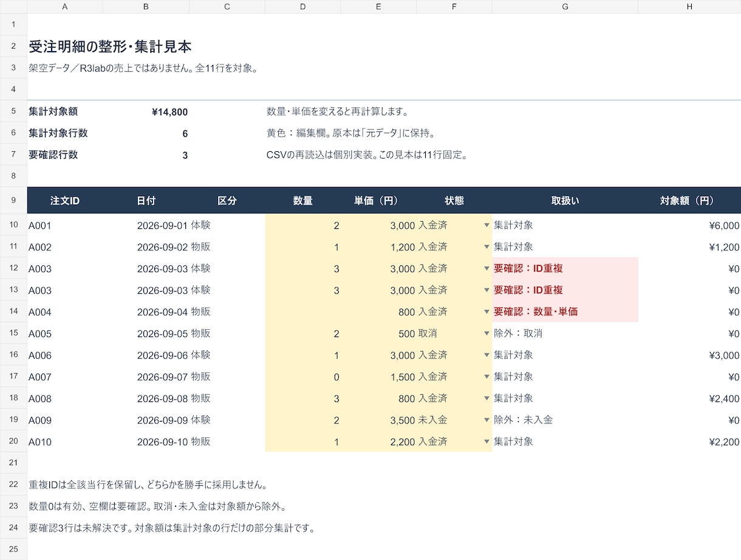The width and height of the screenshot is (741, 560).
Task: Click unit price 2,200 for A010
Action: (378, 442)
